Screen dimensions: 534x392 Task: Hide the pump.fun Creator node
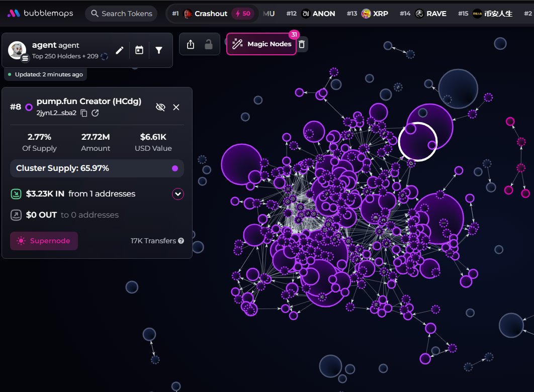[x=160, y=107]
